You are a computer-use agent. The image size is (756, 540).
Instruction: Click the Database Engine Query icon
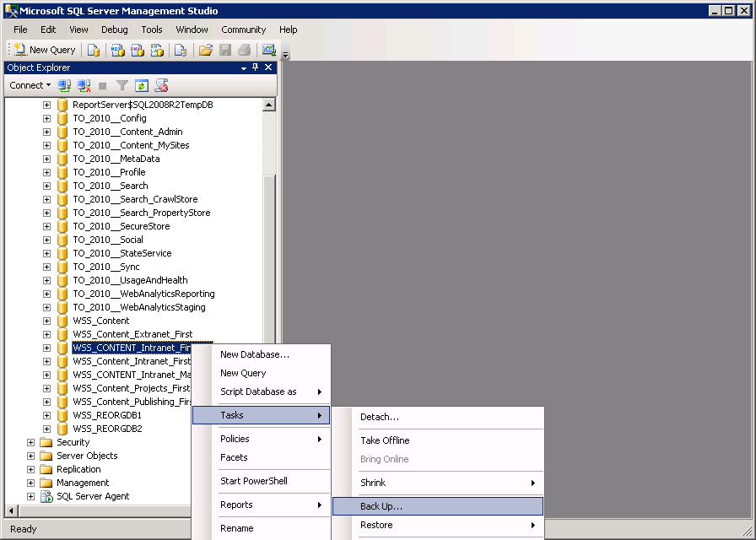94,50
